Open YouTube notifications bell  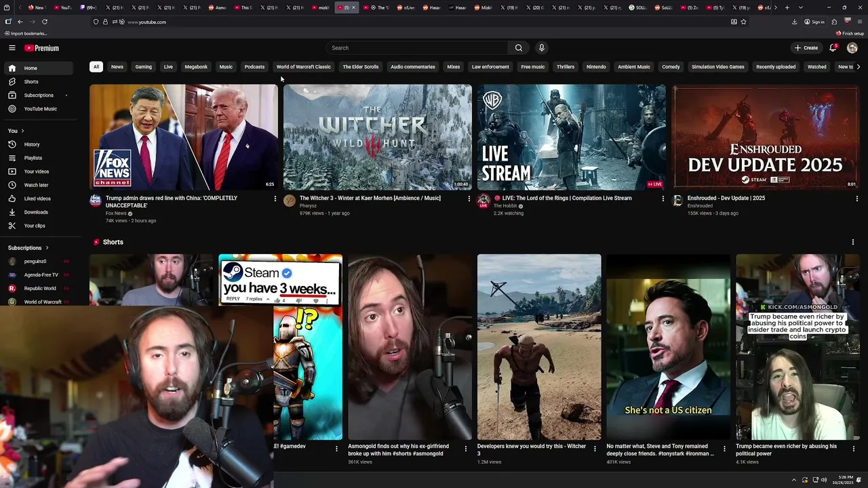click(833, 48)
